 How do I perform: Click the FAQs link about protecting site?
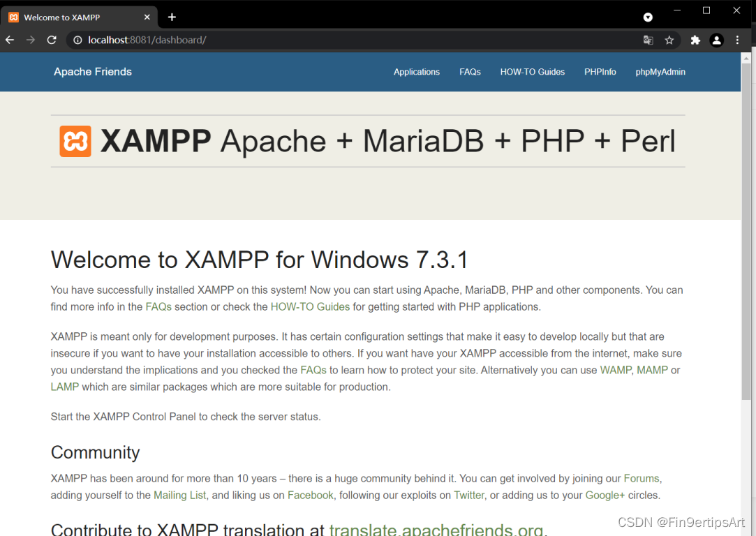tap(313, 370)
